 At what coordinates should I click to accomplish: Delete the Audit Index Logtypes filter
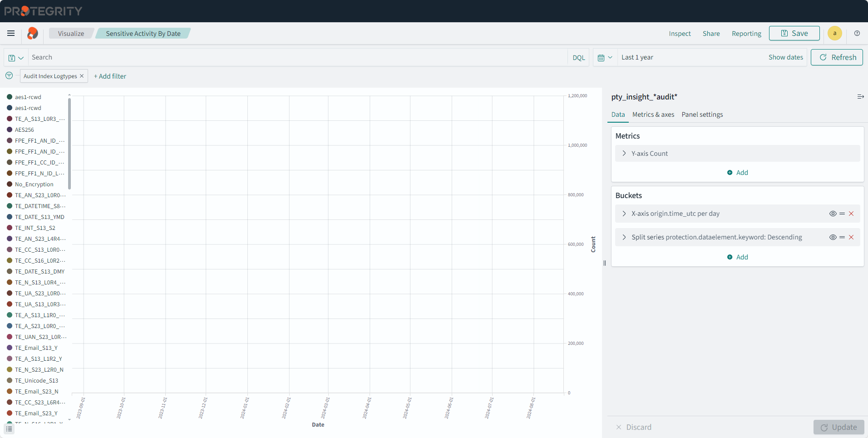(82, 76)
